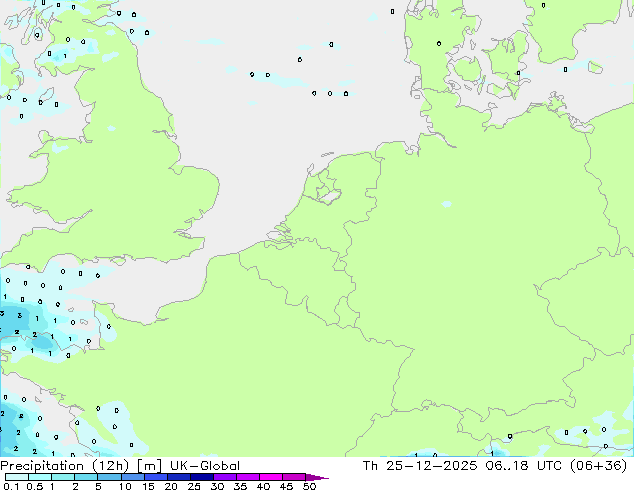The image size is (634, 490).
Task: Select the 30 mm purple legend segment
Action: 228,478
